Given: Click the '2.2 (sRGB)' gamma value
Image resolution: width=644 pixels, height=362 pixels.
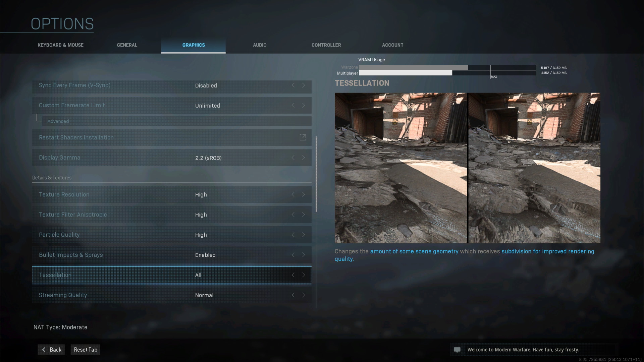Looking at the screenshot, I should pos(208,158).
